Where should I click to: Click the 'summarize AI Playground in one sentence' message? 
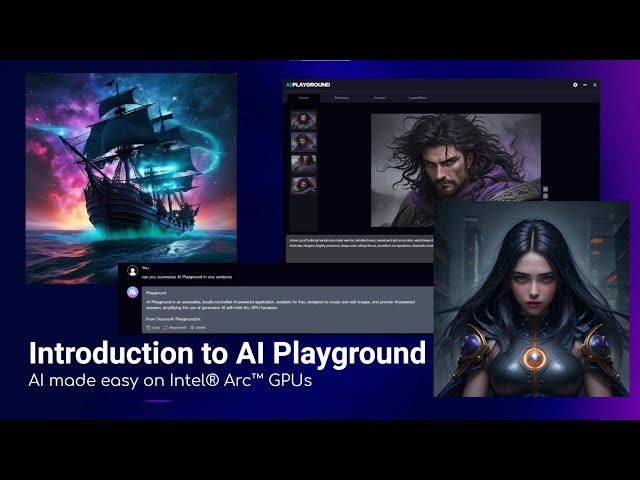pos(187,277)
